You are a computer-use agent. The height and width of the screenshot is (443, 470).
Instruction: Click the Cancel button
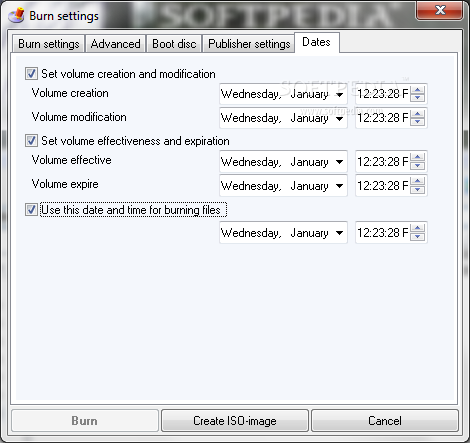click(385, 421)
